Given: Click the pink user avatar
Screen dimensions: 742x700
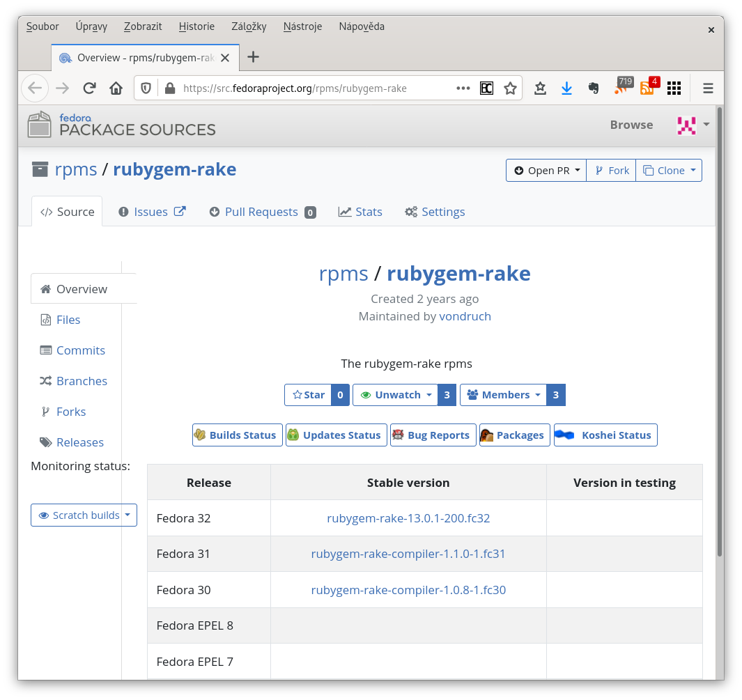Looking at the screenshot, I should pyautogui.click(x=686, y=125).
